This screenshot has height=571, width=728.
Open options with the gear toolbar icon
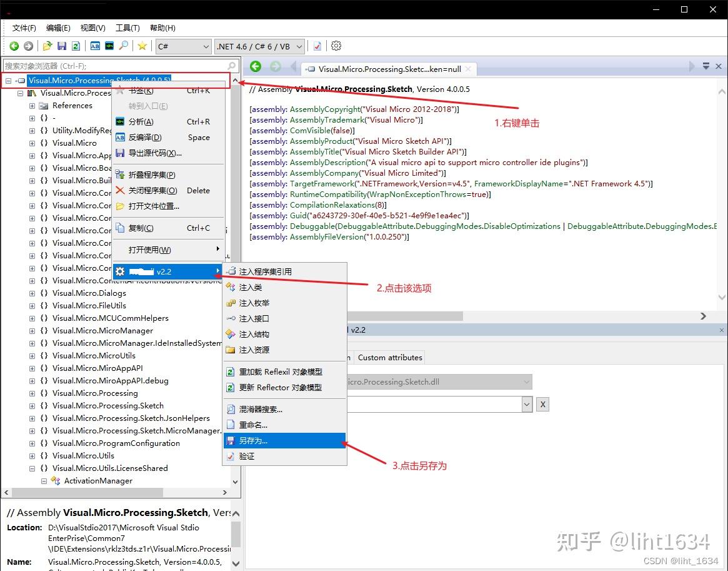pyautogui.click(x=336, y=46)
